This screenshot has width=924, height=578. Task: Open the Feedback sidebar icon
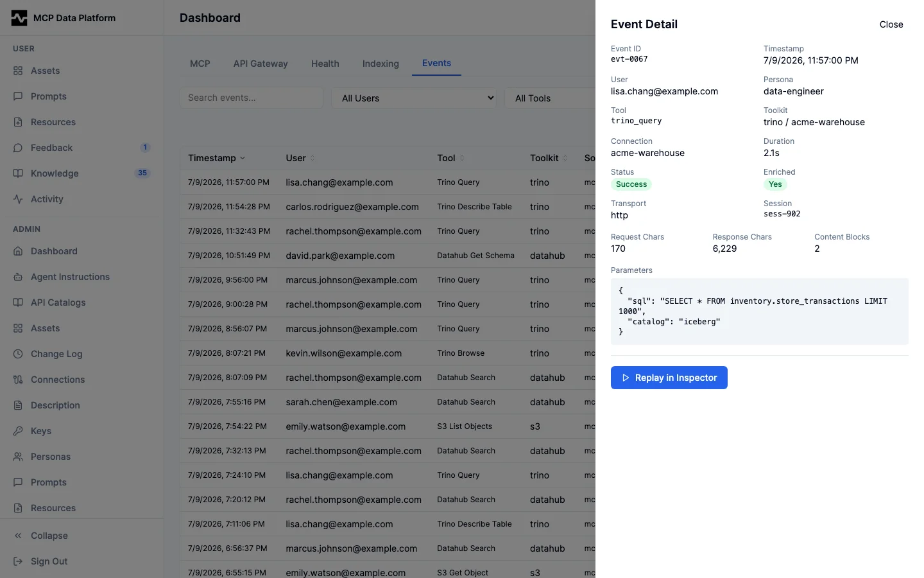pos(18,148)
